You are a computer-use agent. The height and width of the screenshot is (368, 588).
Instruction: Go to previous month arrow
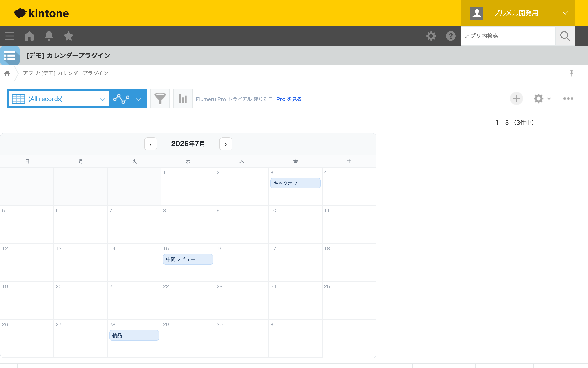tap(151, 144)
